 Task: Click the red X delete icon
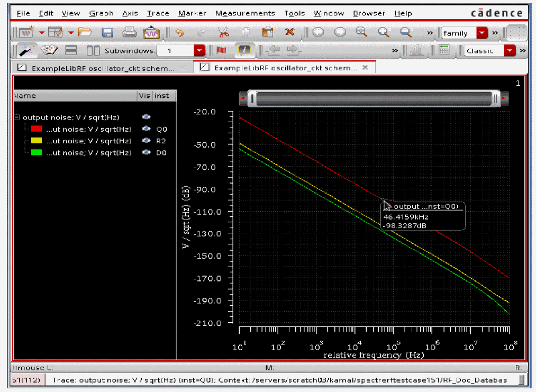(289, 33)
